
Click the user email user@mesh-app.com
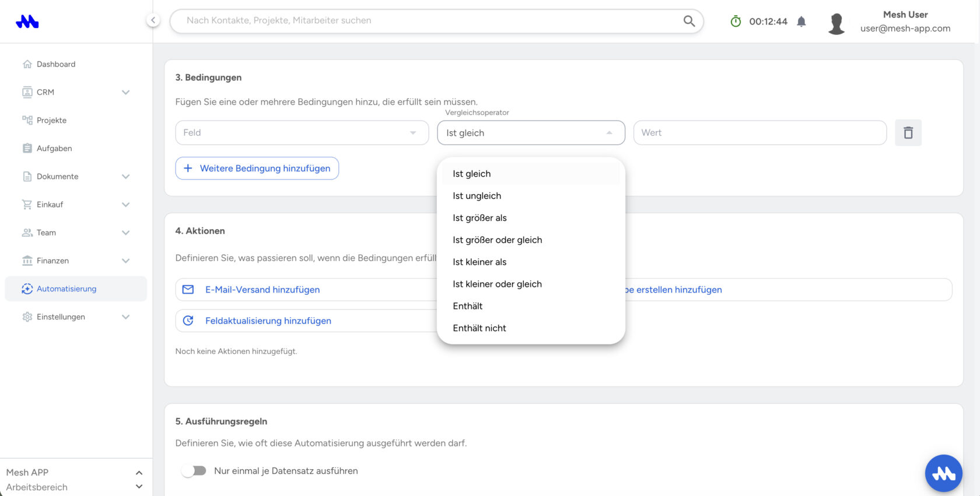click(x=905, y=29)
